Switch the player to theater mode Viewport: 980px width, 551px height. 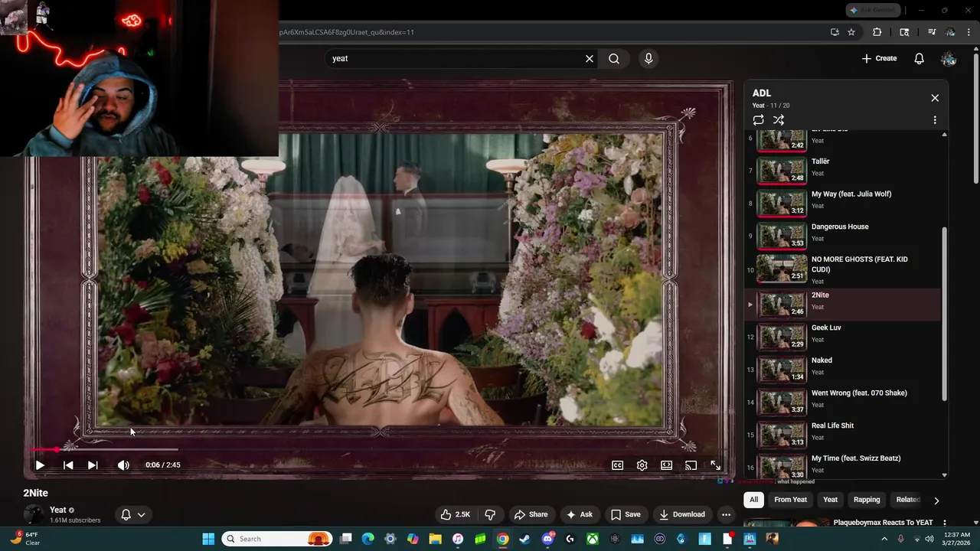pos(666,465)
